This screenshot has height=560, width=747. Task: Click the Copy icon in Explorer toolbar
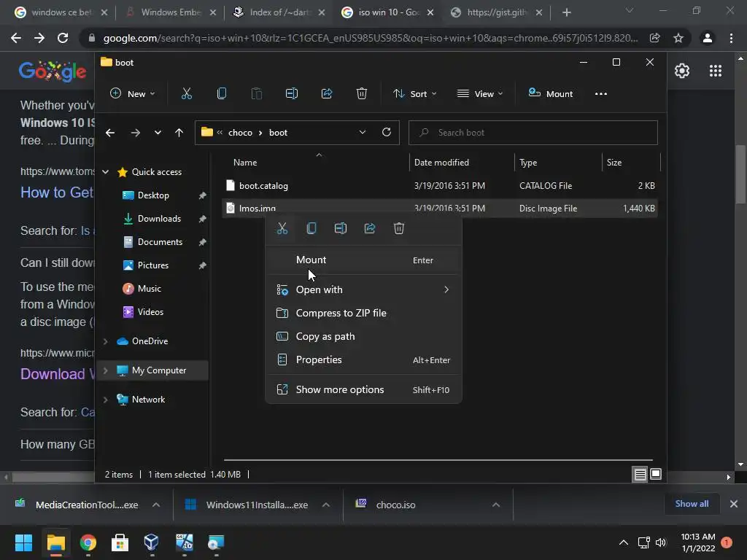[x=222, y=94]
